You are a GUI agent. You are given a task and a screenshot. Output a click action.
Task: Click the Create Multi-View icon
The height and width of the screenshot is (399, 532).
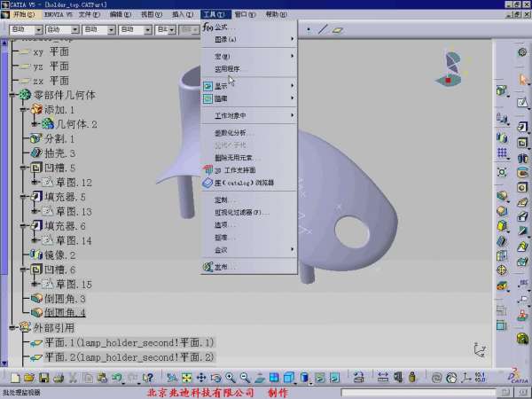(x=274, y=378)
